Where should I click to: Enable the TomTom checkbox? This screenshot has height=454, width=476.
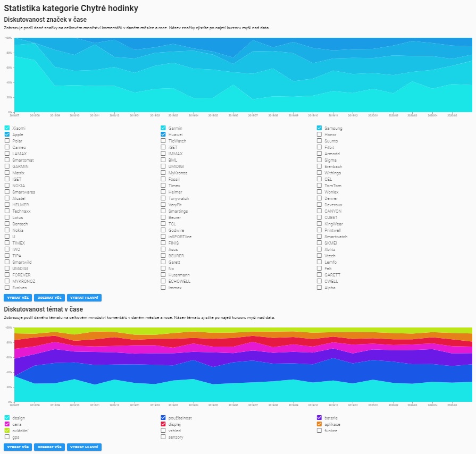pyautogui.click(x=319, y=186)
